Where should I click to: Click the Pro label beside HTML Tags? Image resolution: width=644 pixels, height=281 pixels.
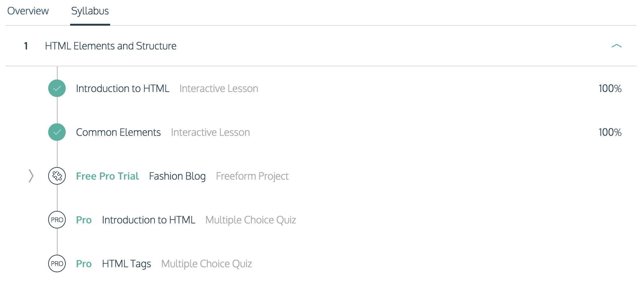coord(84,264)
